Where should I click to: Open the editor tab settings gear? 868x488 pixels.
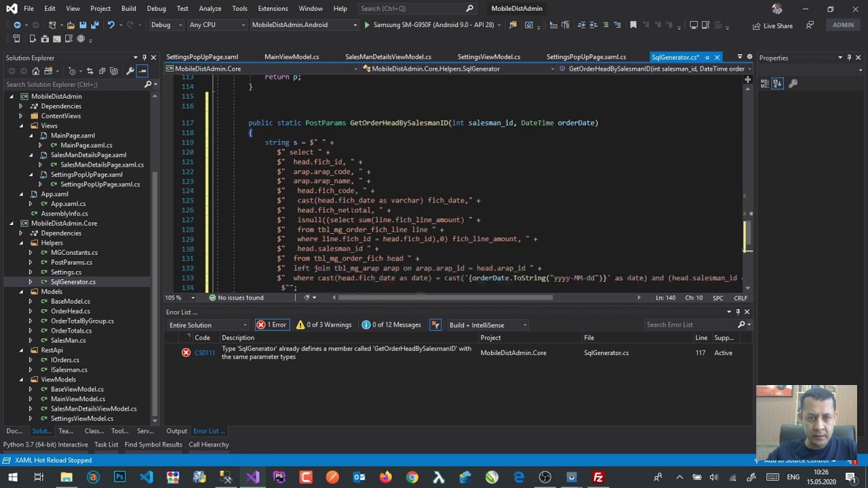click(x=749, y=58)
